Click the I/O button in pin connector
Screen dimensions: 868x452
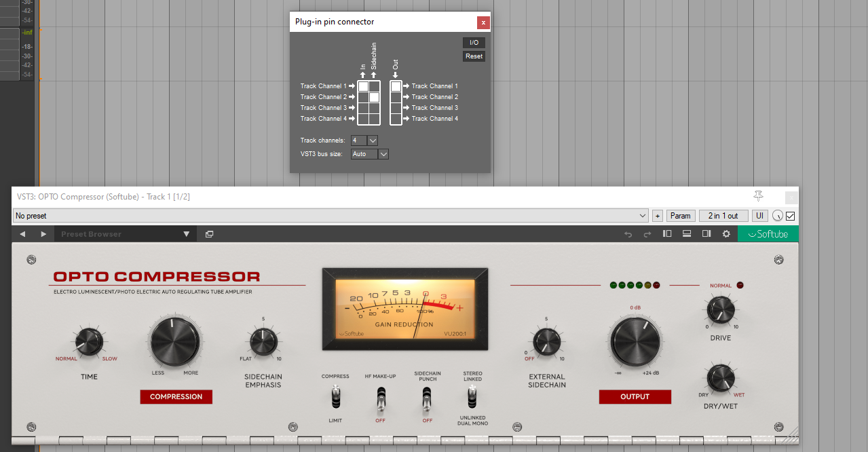[474, 43]
